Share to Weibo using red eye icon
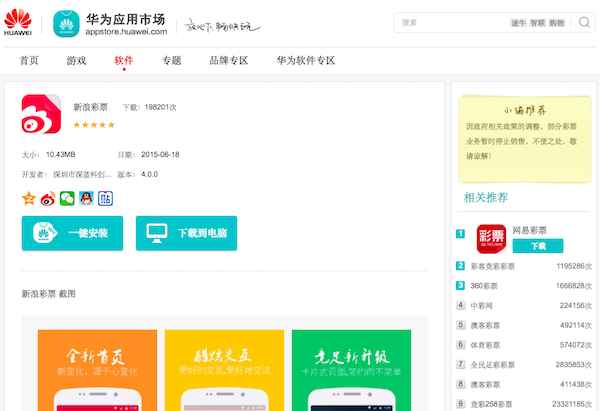 click(x=48, y=198)
